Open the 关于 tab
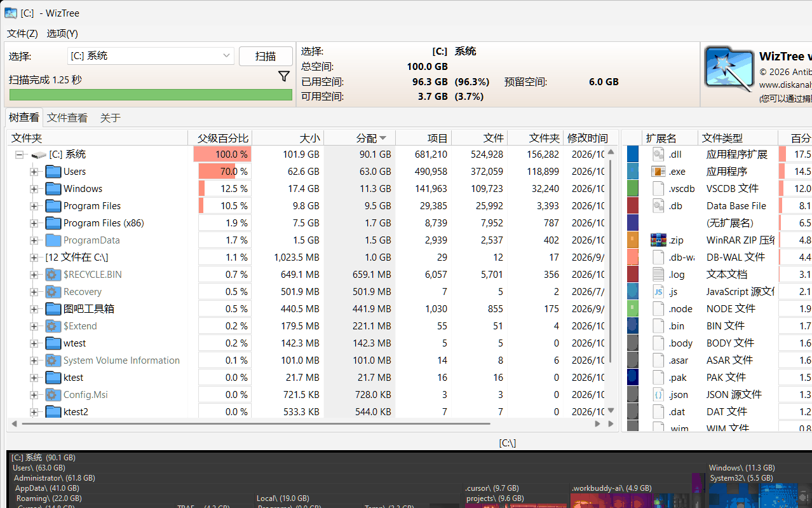Viewport: 812px width, 508px height. pyautogui.click(x=110, y=118)
